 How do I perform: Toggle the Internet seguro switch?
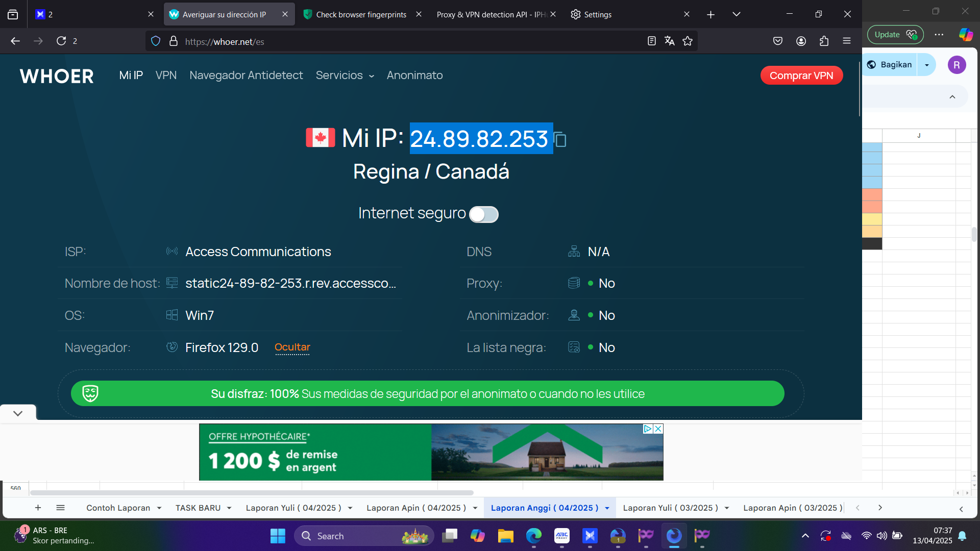[483, 214]
